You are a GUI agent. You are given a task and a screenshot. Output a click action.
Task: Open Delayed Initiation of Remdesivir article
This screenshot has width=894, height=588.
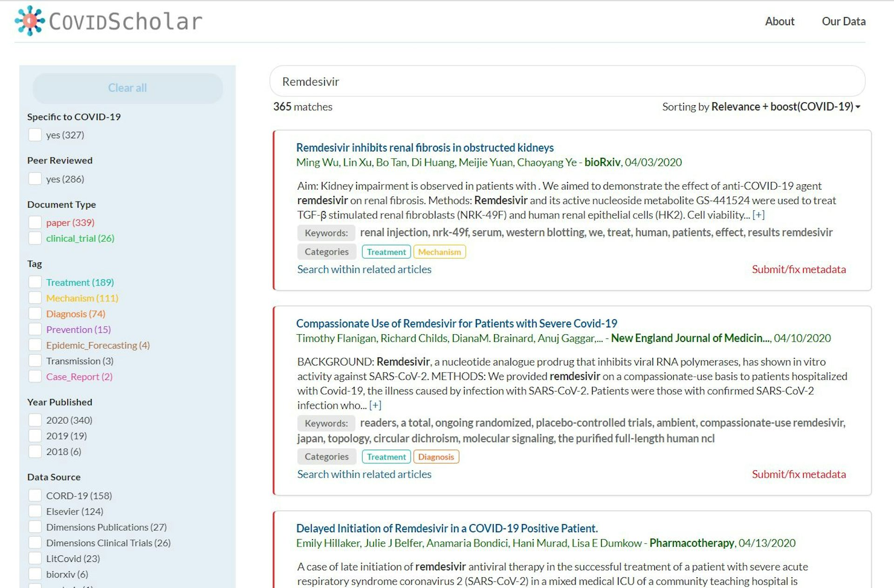click(447, 528)
